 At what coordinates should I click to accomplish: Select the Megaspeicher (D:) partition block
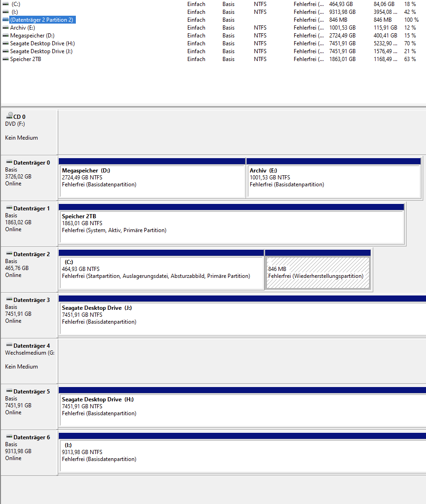pos(152,178)
